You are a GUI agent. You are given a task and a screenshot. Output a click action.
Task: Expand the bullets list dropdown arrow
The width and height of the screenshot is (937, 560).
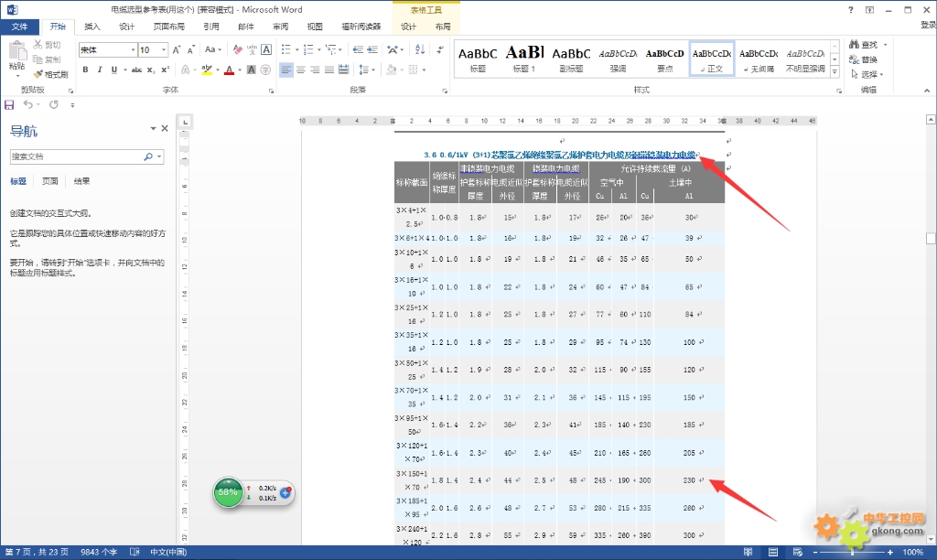pyautogui.click(x=297, y=49)
